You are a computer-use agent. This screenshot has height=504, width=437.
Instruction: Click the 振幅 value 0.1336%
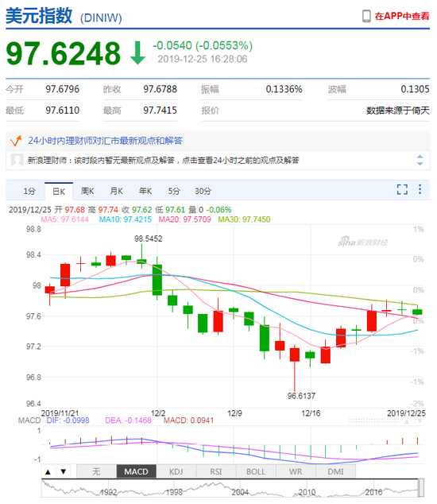pos(284,89)
